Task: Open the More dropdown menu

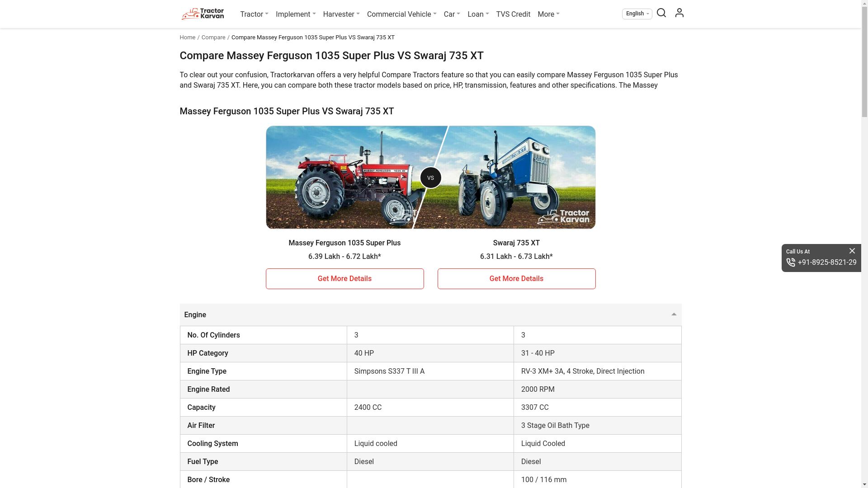Action: pos(548,14)
